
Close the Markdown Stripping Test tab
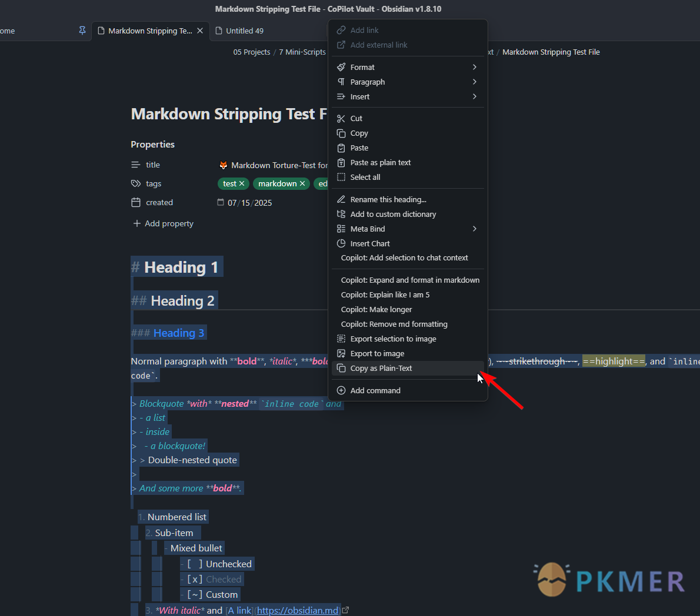(x=200, y=31)
